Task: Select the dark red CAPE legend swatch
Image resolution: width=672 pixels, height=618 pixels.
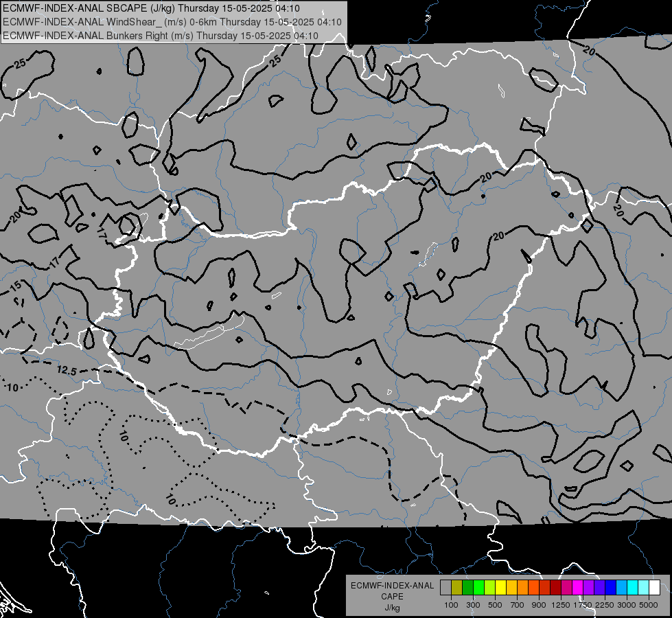Action: pos(555,588)
